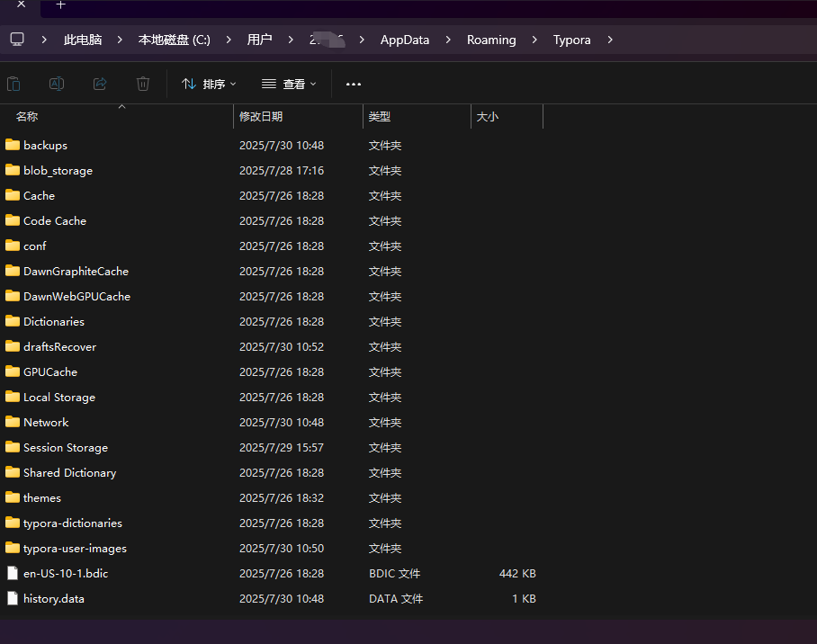Click the Delete trash can icon
Image resolution: width=817 pixels, height=644 pixels.
click(143, 84)
